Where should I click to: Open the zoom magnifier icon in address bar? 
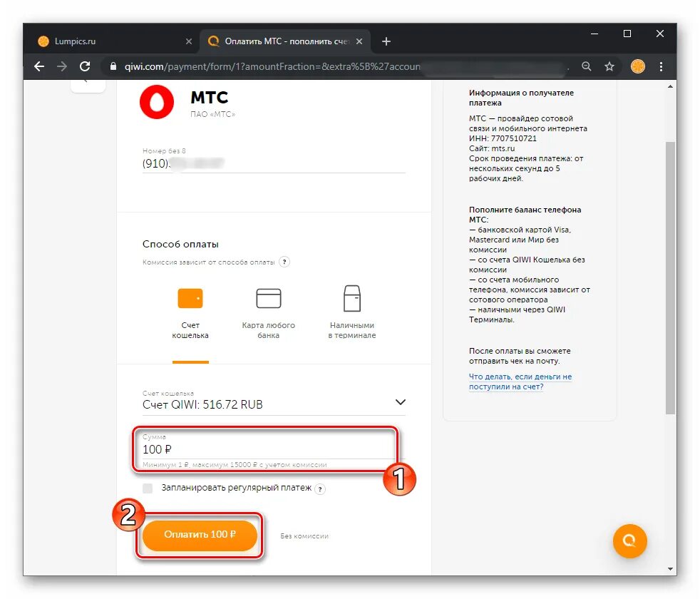[x=587, y=66]
